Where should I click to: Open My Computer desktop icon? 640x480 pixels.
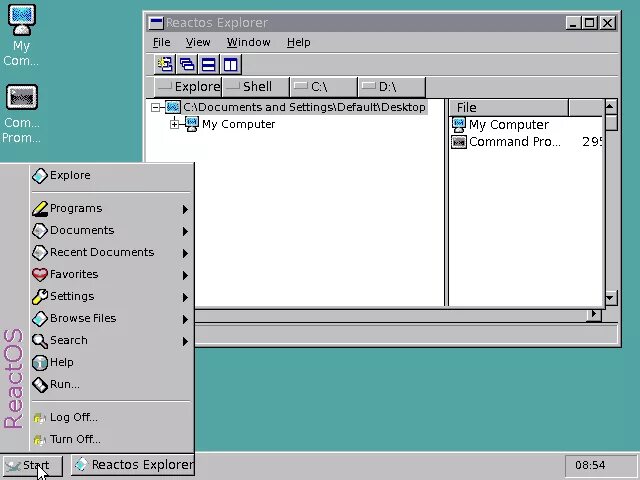coord(21,20)
